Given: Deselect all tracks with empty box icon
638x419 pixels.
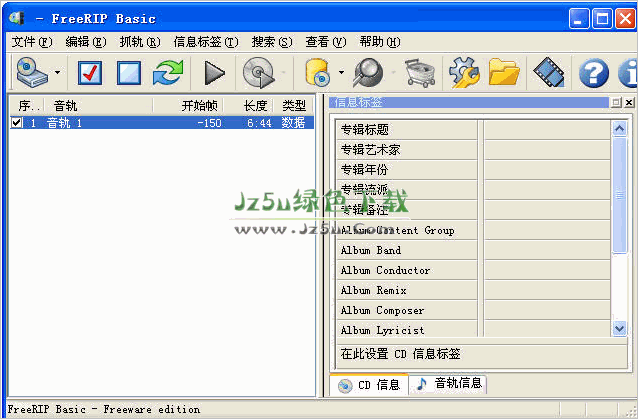Looking at the screenshot, I should [x=129, y=73].
